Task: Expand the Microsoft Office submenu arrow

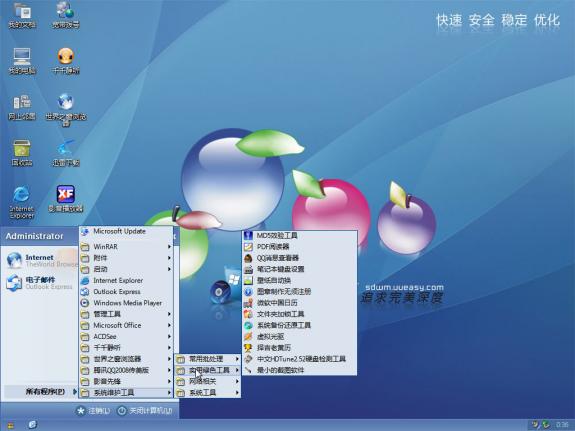Action: click(169, 325)
